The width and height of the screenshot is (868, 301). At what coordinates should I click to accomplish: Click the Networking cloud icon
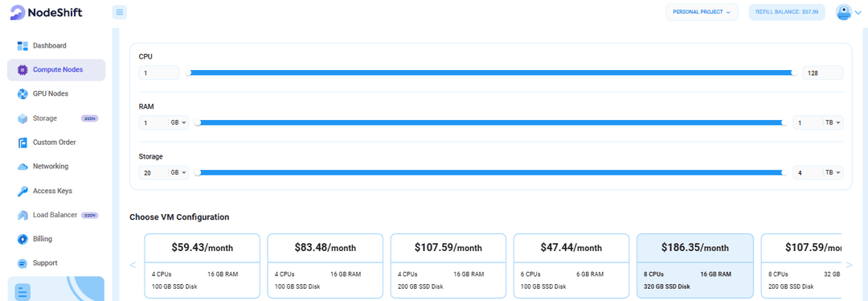(x=23, y=167)
